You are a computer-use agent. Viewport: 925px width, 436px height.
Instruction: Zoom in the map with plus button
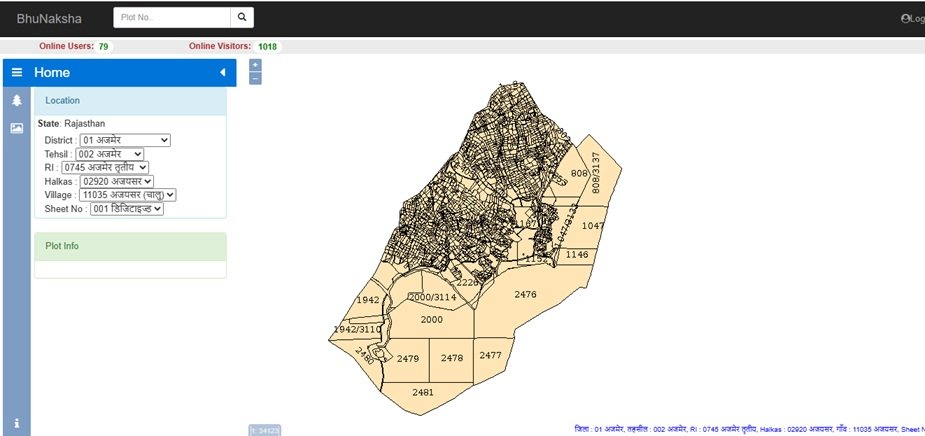(255, 65)
